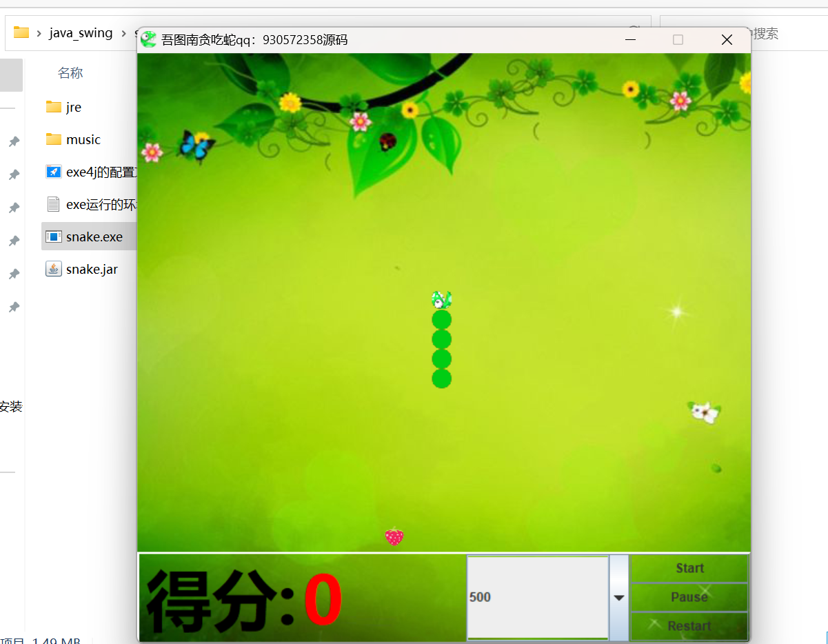Screen dimensions: 828x644
Task: Click the snake.exe application icon
Action: click(53, 237)
